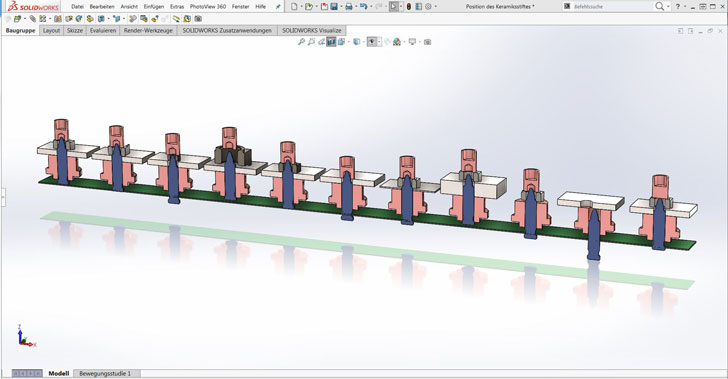Click the Print icon
The height and width of the screenshot is (379, 728).
coord(349,7)
